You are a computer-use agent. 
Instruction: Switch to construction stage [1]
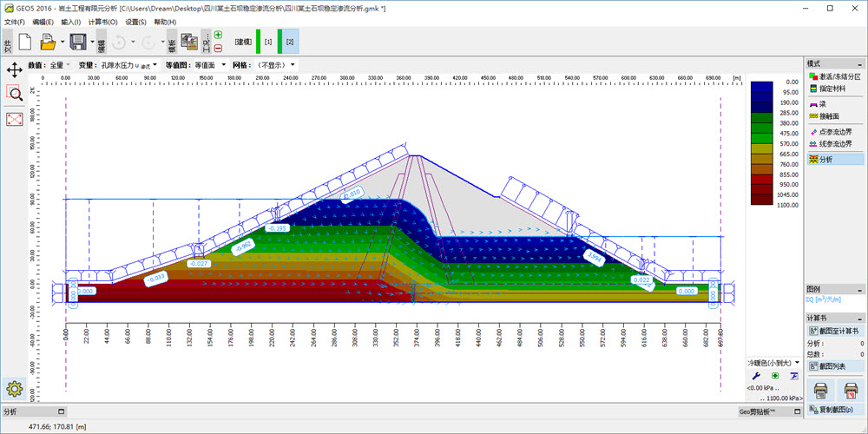pos(268,42)
